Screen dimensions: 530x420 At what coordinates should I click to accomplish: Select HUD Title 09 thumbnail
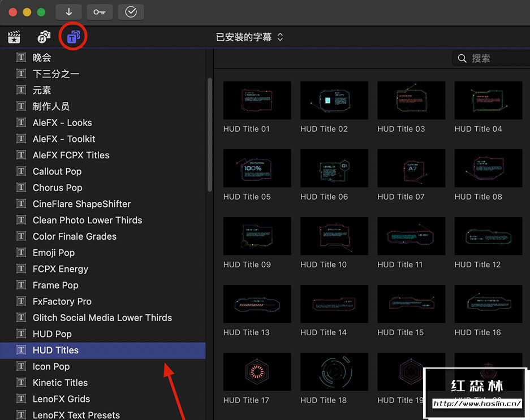[x=257, y=236]
